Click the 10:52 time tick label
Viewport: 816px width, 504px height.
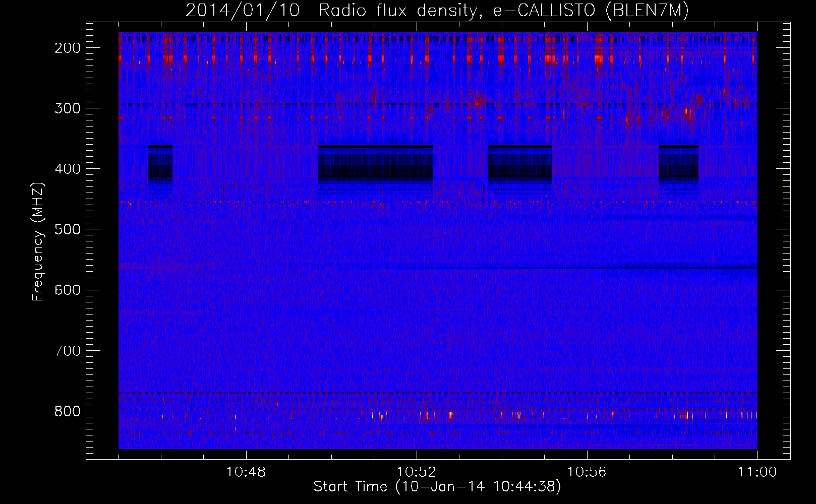(417, 472)
